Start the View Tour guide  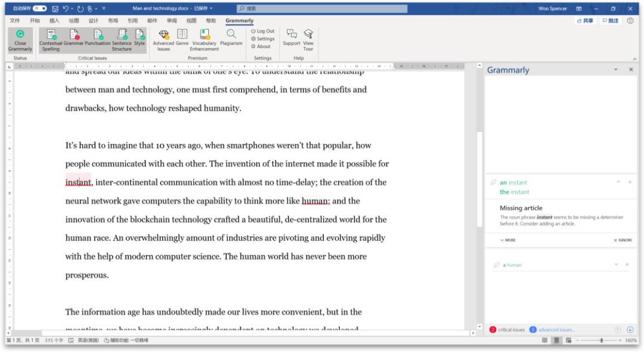point(308,35)
